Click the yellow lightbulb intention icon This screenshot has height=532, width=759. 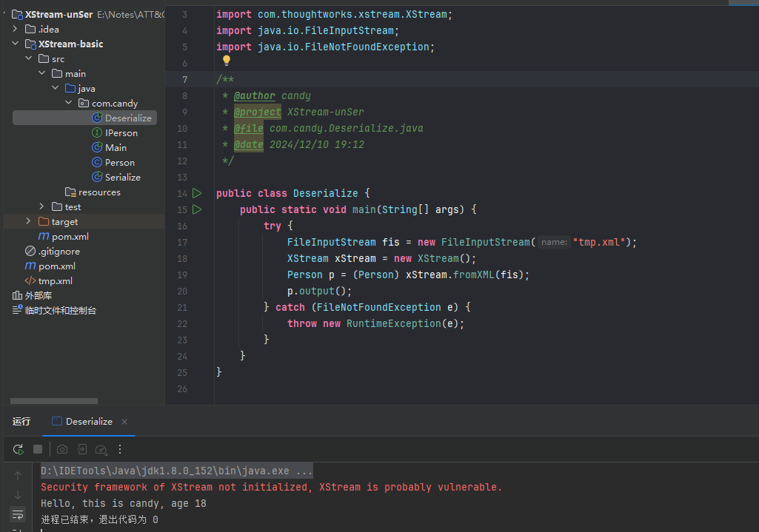coord(227,61)
